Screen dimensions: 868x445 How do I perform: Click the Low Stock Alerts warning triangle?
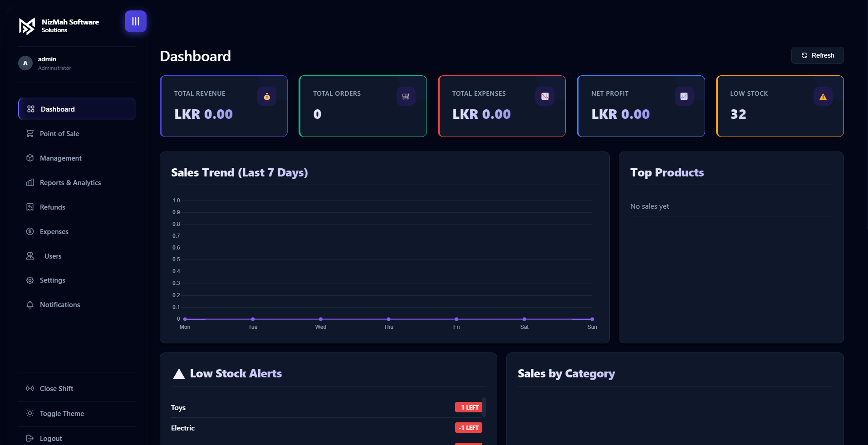179,374
